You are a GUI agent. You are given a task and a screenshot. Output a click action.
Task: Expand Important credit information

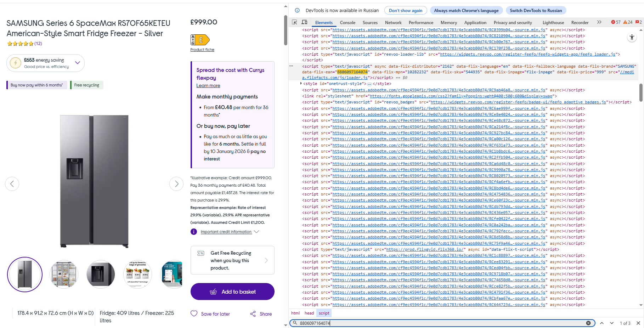[230, 232]
